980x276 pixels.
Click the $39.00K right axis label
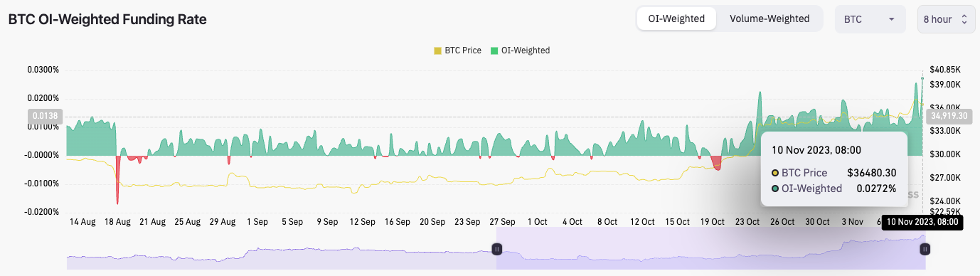tap(945, 84)
